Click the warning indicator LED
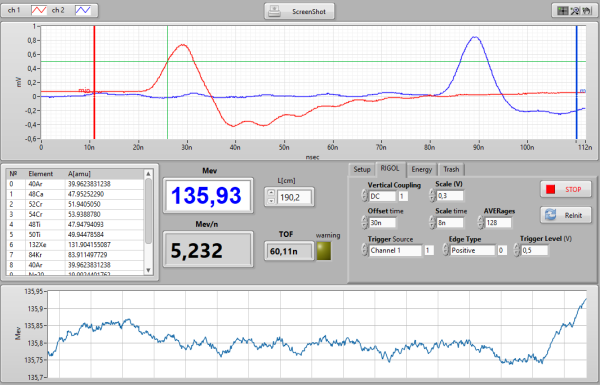The width and height of the screenshot is (600, 385). click(324, 251)
